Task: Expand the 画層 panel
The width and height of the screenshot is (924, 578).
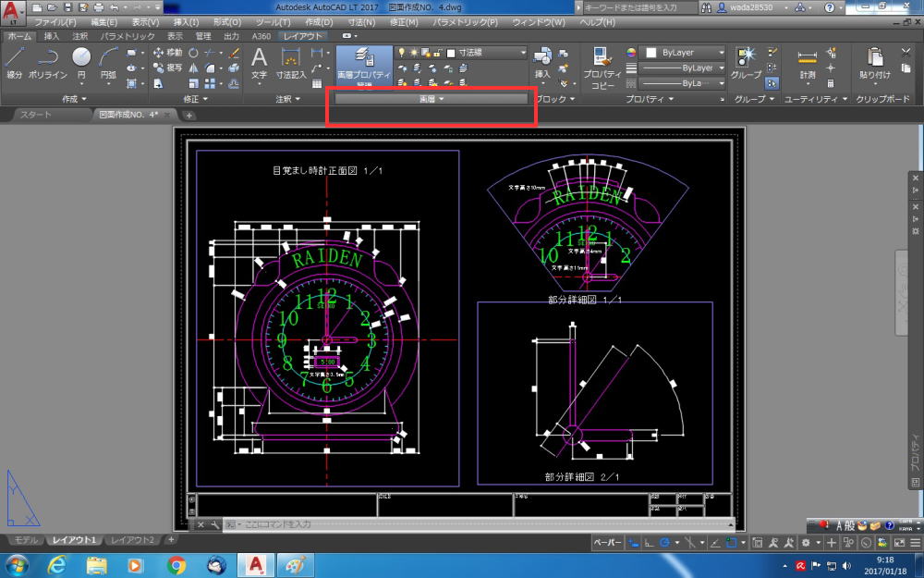Action: pyautogui.click(x=432, y=99)
